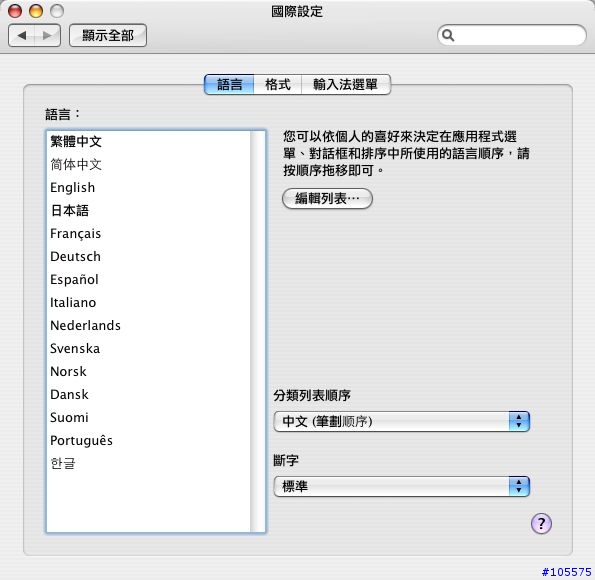Open the 中文 (筆劃順序) sort order dropdown
This screenshot has width=595, height=580.
click(x=401, y=421)
